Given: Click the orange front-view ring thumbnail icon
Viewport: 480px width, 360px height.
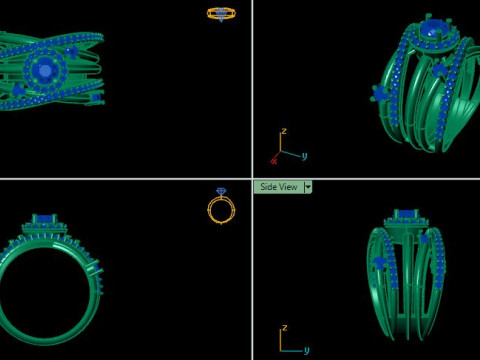Looking at the screenshot, I should [221, 206].
